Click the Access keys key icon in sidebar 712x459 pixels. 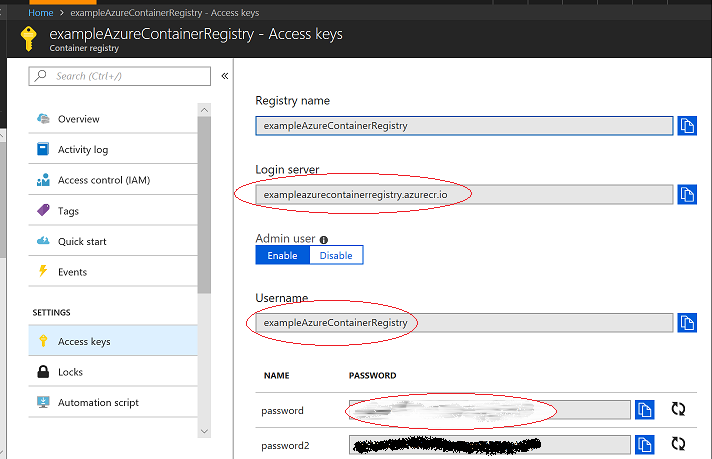[x=43, y=341]
